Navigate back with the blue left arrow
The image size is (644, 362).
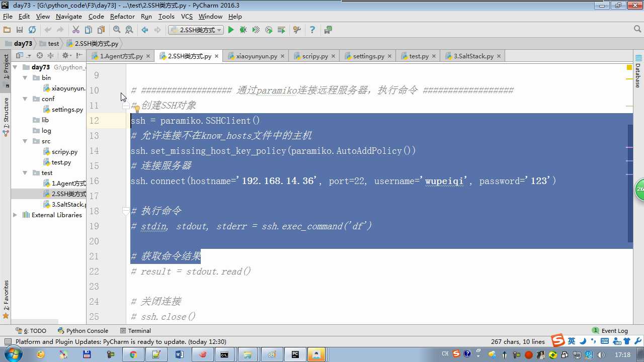coord(145,30)
